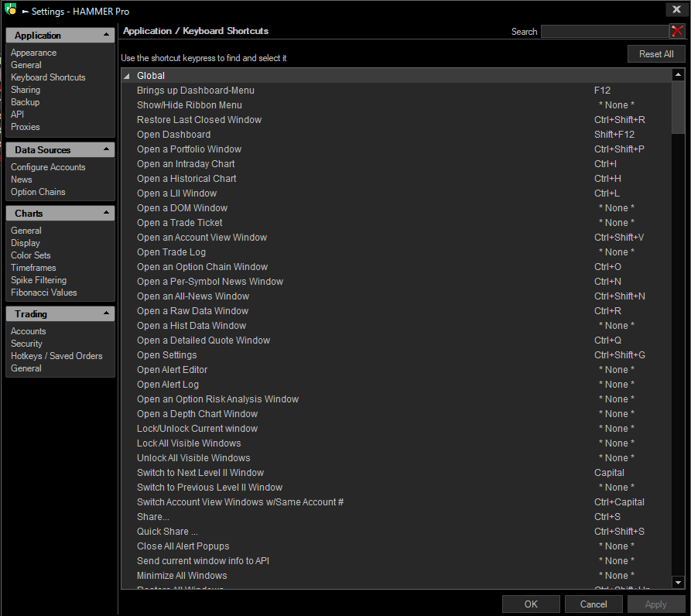The image size is (691, 616).
Task: Collapse the Data Sources sidebar section
Action: point(106,149)
